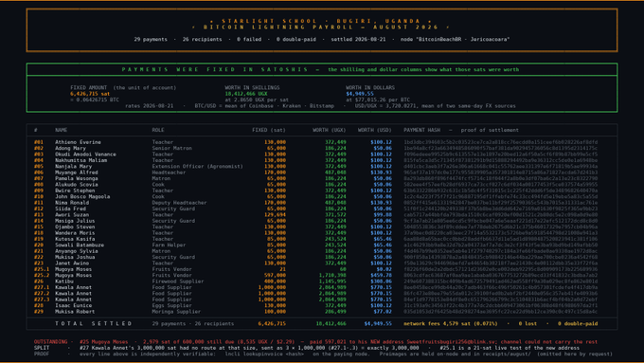The height and width of the screenshot is (363, 644).
Task: Click the $0.02 USD value
Action: (x=384, y=269)
